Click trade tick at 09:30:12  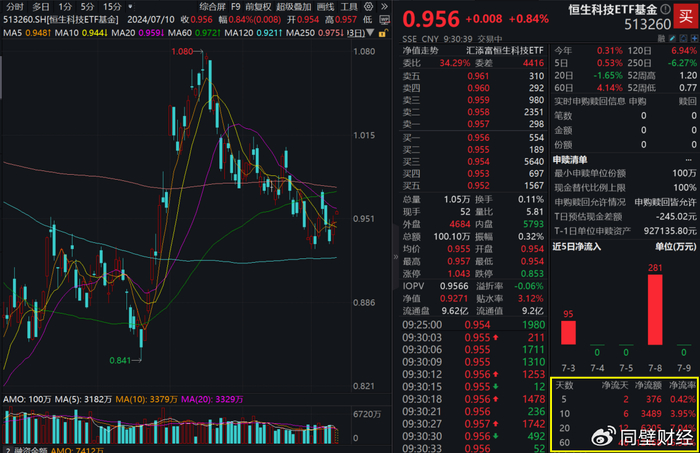pyautogui.click(x=473, y=374)
